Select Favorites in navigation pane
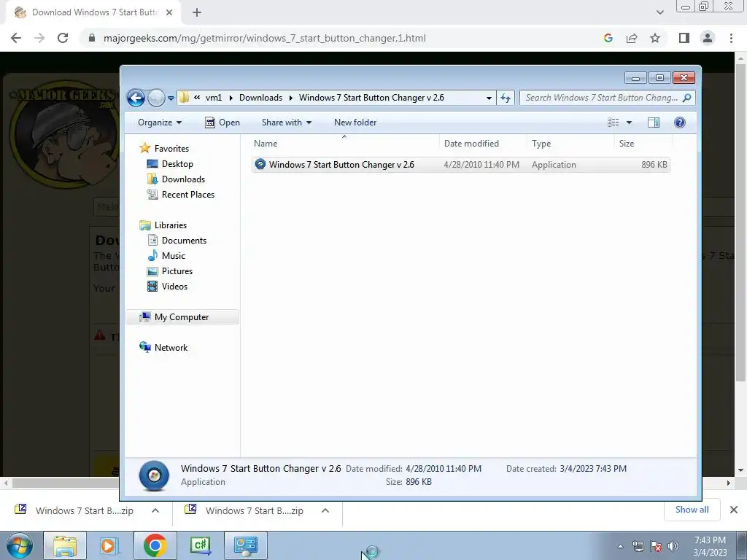747x560 pixels. 171,149
